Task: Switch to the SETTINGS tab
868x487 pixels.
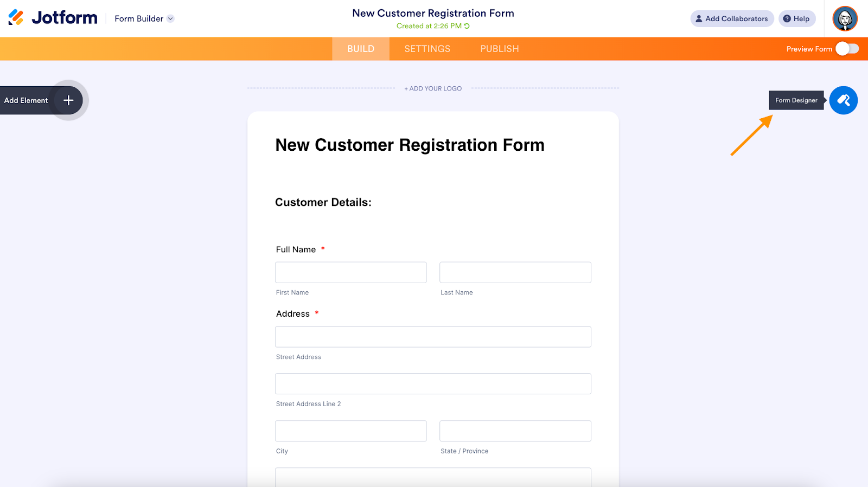Action: pyautogui.click(x=427, y=49)
